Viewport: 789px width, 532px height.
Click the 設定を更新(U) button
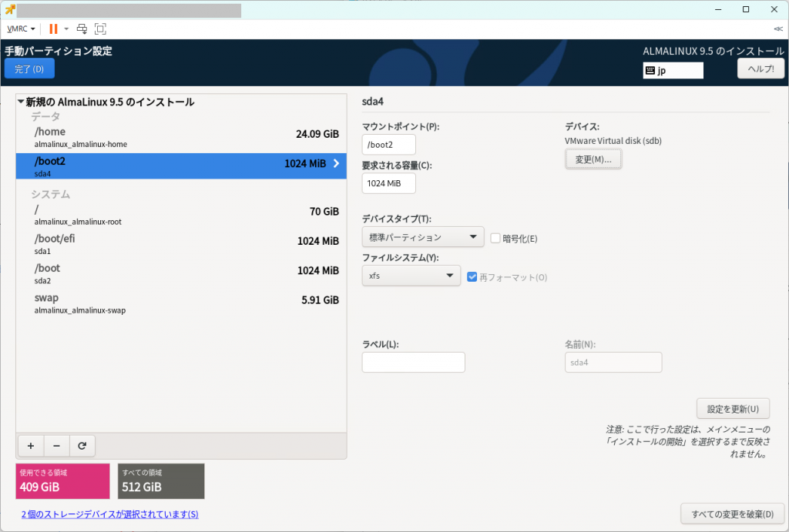click(734, 409)
